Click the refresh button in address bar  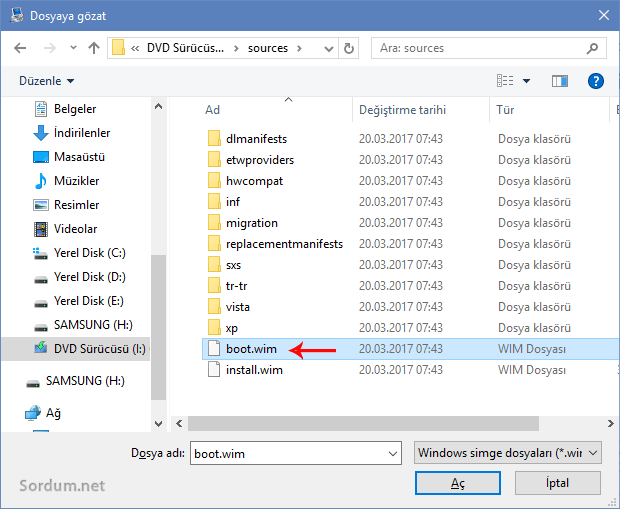[348, 48]
